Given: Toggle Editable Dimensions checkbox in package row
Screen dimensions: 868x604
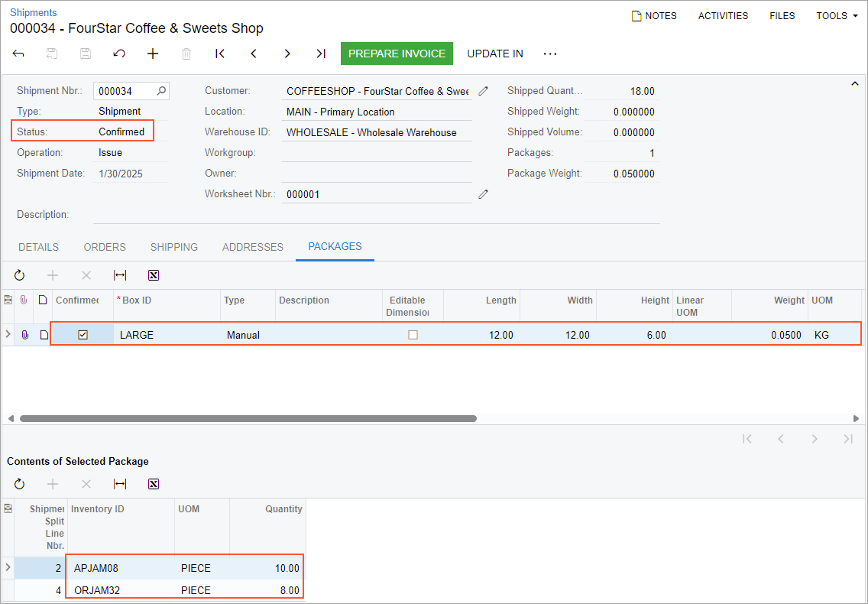Looking at the screenshot, I should [x=413, y=335].
